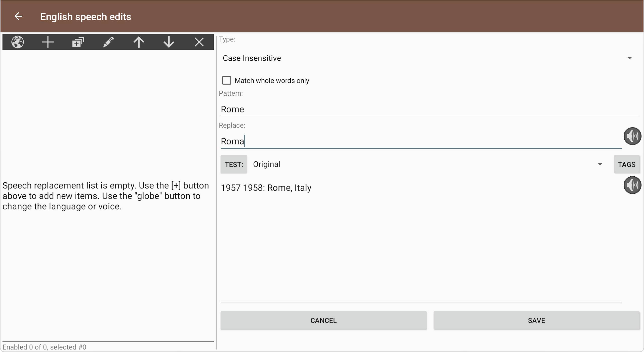Move selected item up

(139, 42)
